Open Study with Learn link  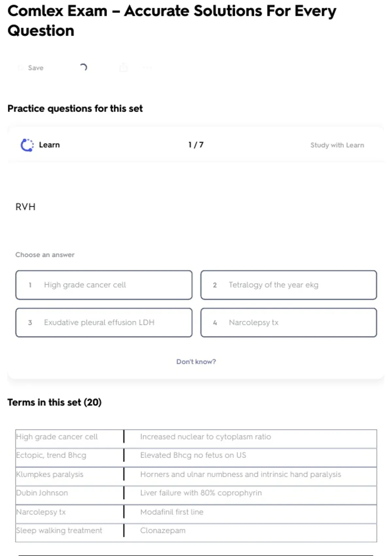(x=337, y=145)
